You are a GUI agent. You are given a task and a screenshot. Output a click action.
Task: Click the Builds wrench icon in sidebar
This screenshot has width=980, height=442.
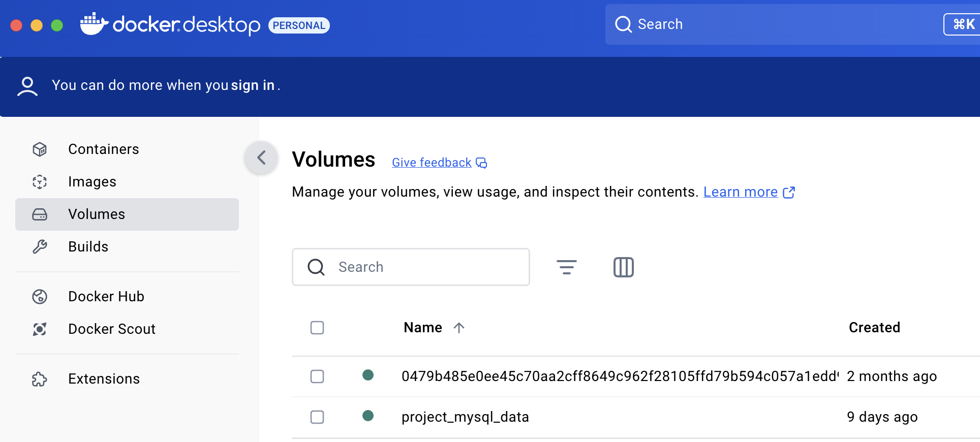40,247
